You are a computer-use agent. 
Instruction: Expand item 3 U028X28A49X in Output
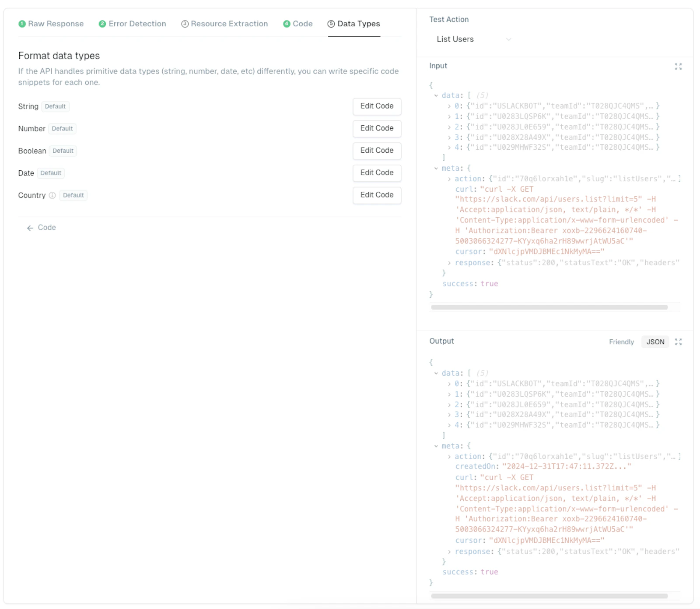(449, 415)
